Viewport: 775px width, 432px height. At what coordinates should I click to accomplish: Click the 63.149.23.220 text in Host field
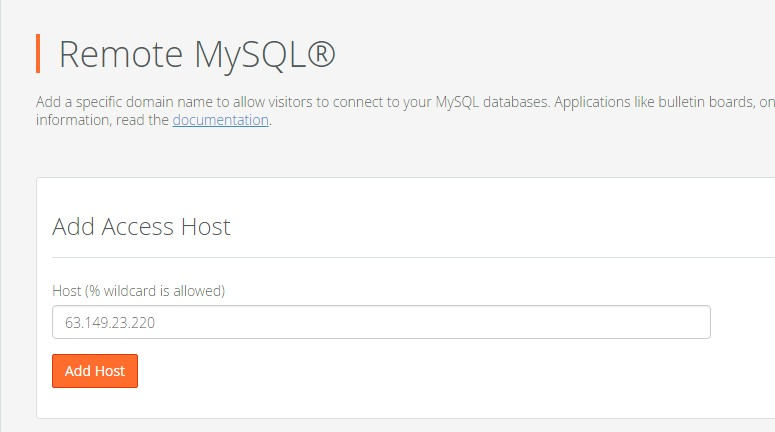[110, 323]
